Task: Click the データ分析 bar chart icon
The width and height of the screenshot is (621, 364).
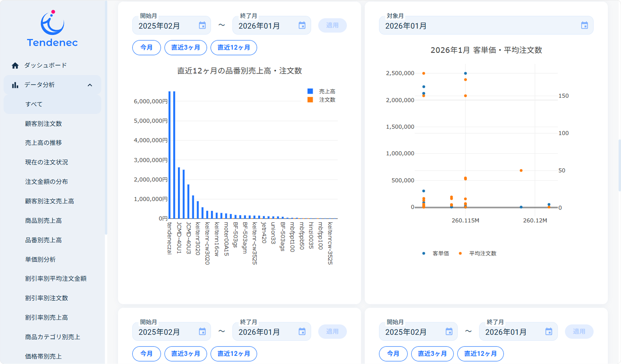Action: [x=15, y=85]
